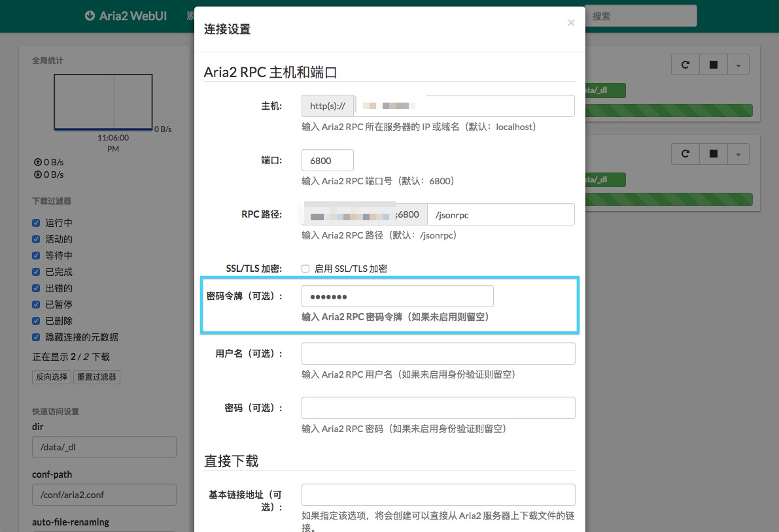Click the Aria2 WebUI logo download icon

coord(90,16)
